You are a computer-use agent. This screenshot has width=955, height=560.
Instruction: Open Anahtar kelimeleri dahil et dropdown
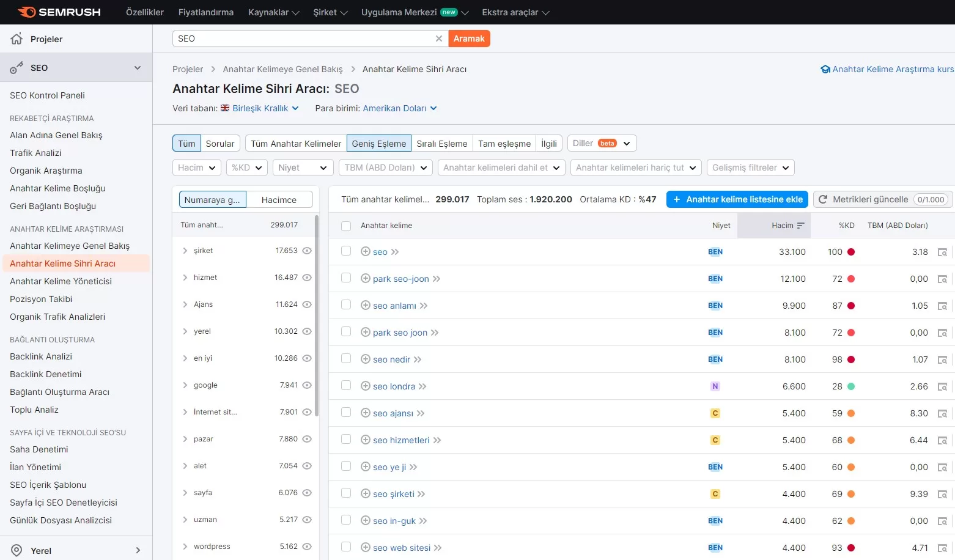501,168
